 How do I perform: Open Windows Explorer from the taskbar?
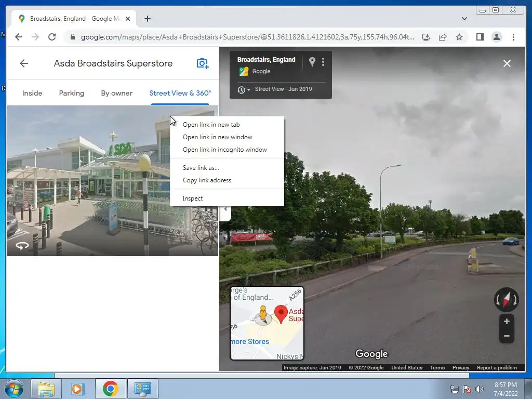point(46,389)
